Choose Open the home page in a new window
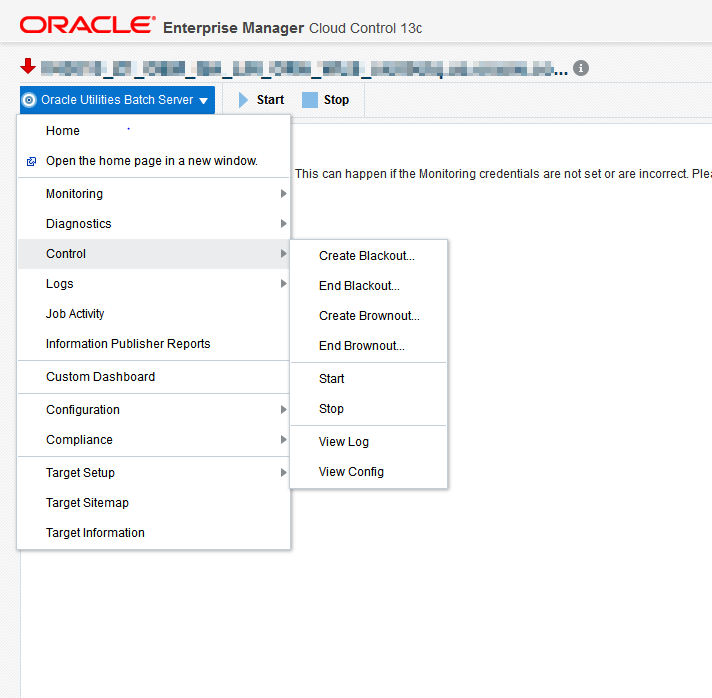Viewport: 712px width, 698px height. pos(153,161)
